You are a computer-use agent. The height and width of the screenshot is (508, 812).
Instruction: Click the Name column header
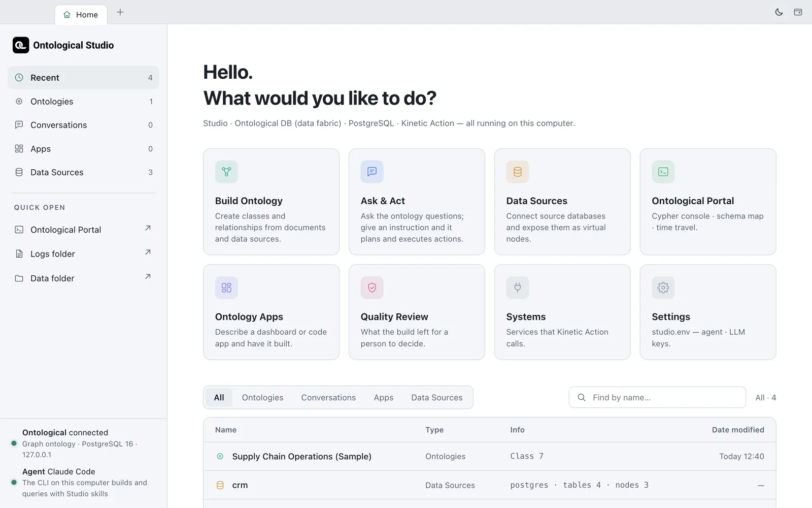[x=226, y=430]
